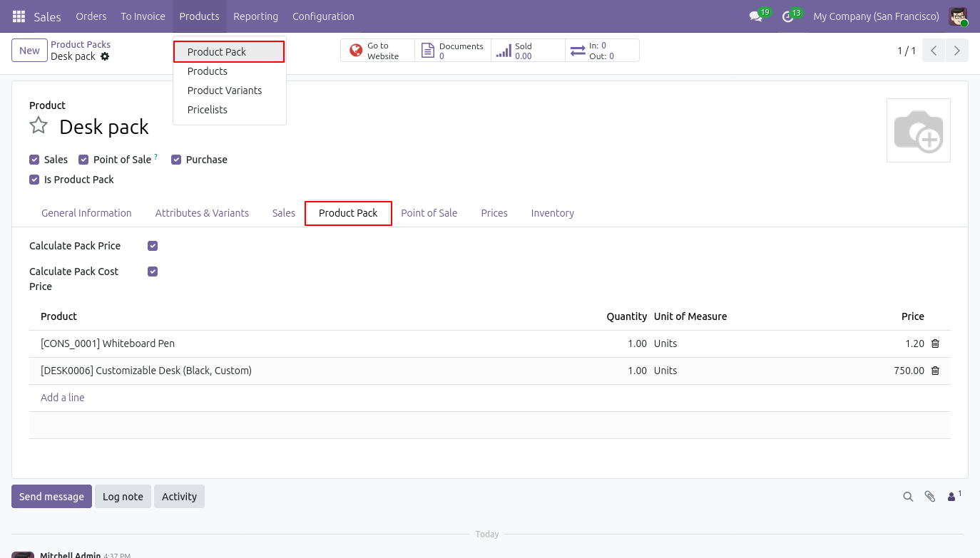Switch company via My Company (San Francisco)
This screenshot has width=980, height=558.
tap(876, 16)
